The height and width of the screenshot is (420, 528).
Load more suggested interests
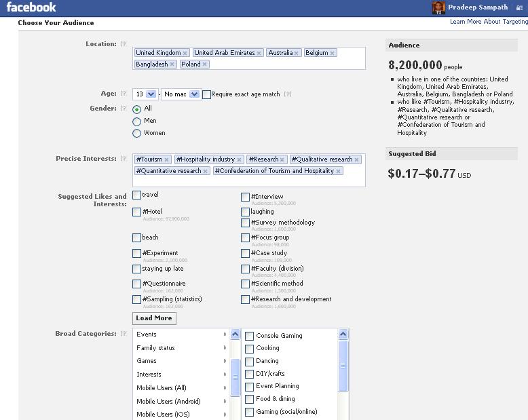coord(154,318)
